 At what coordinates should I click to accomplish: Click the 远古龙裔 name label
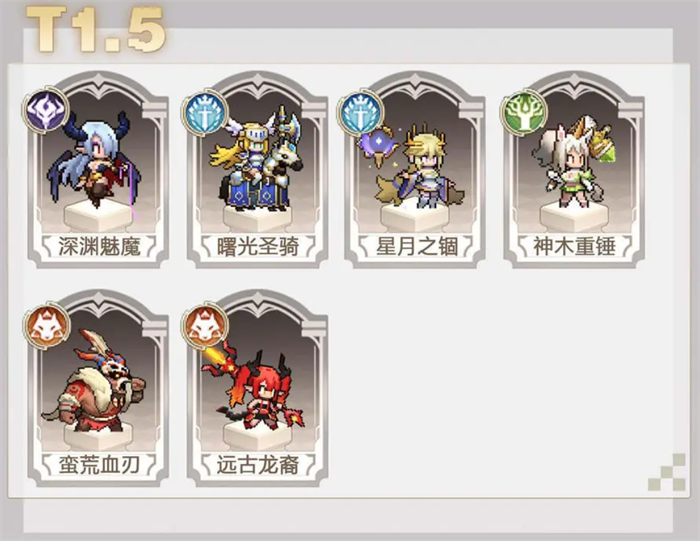tap(258, 465)
